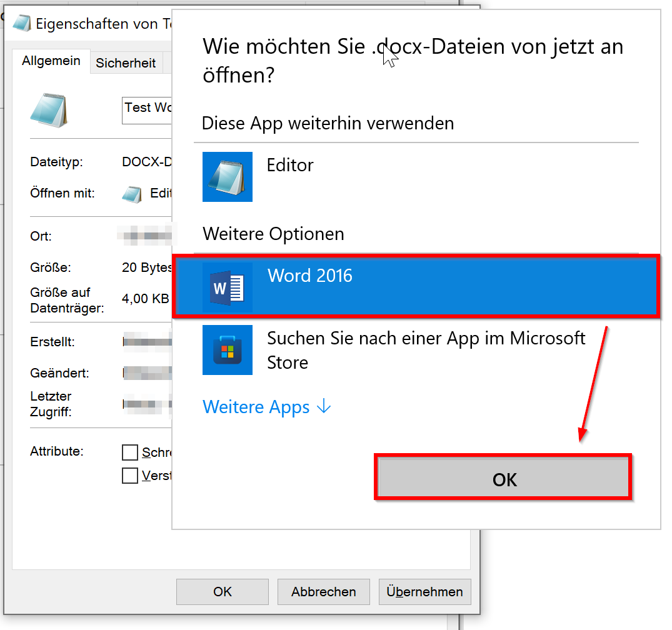Switch to the Sicherheit tab
672x630 pixels.
126,63
